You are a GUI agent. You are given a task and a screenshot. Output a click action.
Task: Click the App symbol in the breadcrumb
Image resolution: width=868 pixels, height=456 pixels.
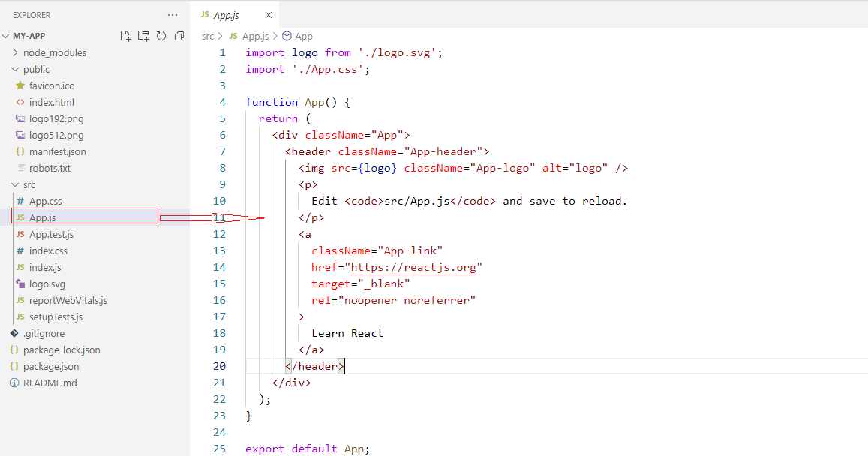point(303,36)
